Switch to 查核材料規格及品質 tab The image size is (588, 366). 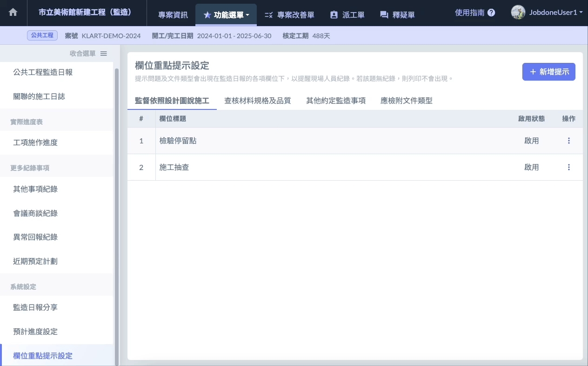point(257,101)
